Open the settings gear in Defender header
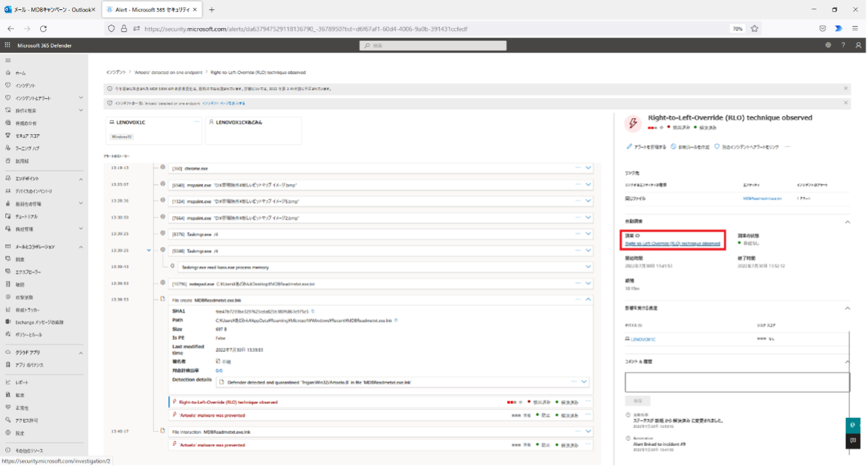 [x=828, y=45]
